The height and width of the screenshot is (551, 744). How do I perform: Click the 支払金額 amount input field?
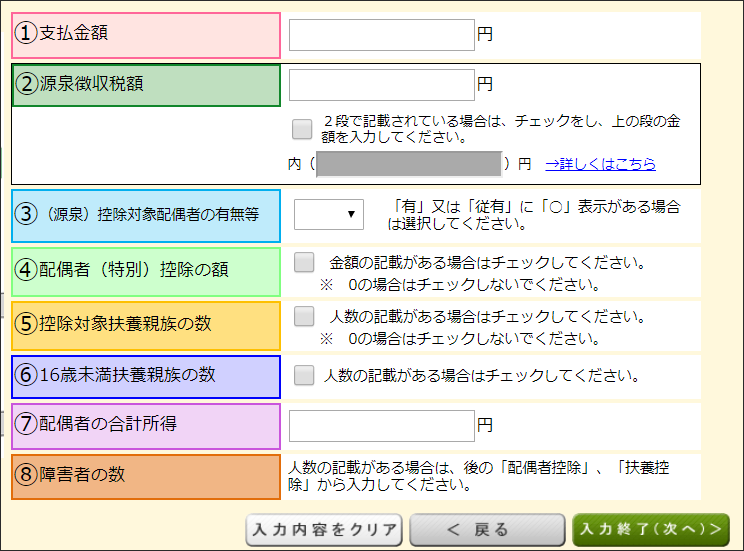pos(381,34)
